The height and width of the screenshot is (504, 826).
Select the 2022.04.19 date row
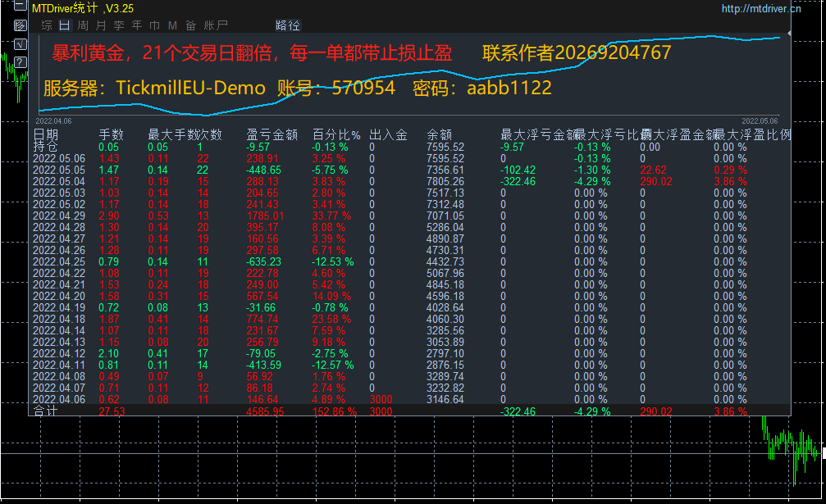click(59, 307)
